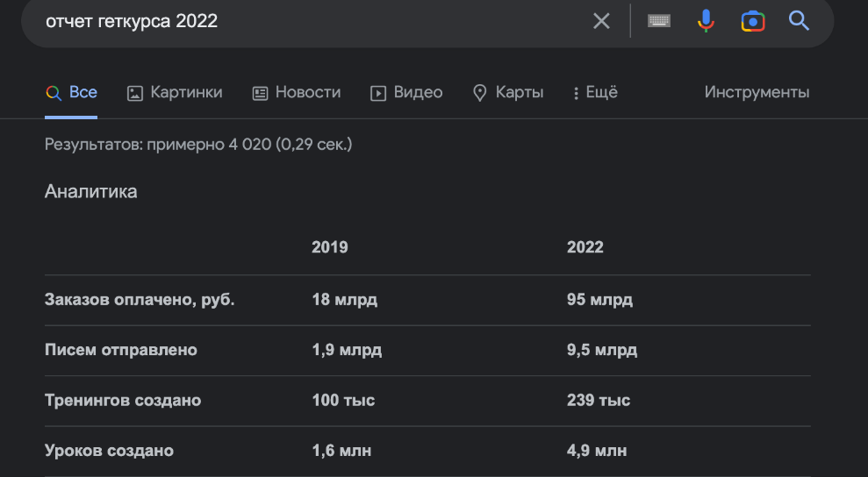The height and width of the screenshot is (477, 868).
Task: Click the 95 млрд value cell
Action: click(x=599, y=300)
